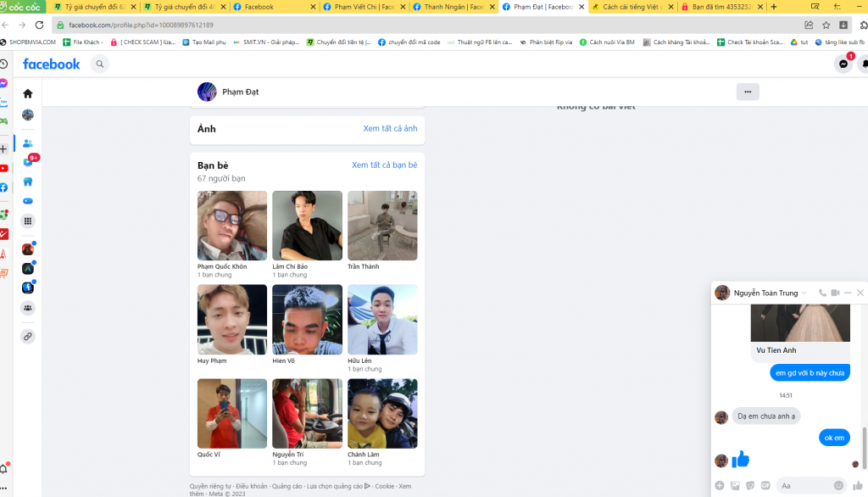This screenshot has width=868, height=497.
Task: Open the Thuật ngữ FB bookmark
Action: pyautogui.click(x=480, y=42)
